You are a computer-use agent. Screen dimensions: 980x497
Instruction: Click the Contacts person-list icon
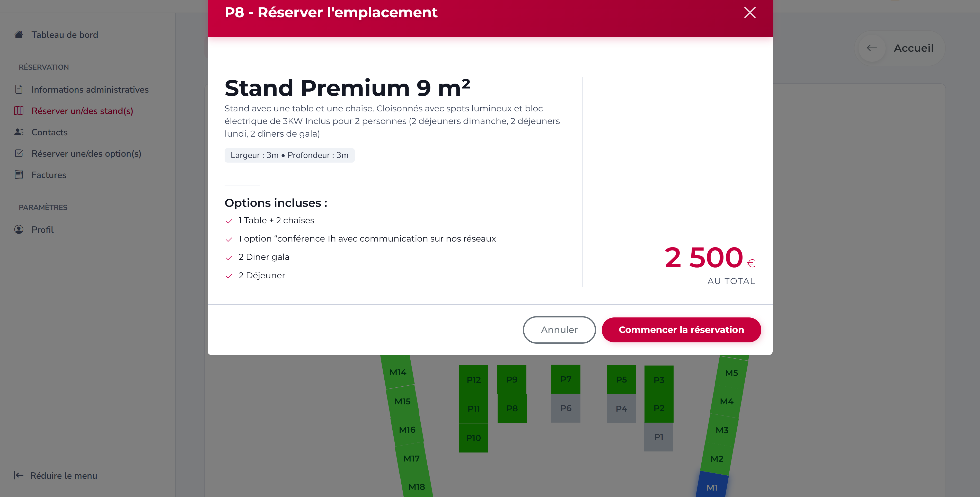(19, 132)
